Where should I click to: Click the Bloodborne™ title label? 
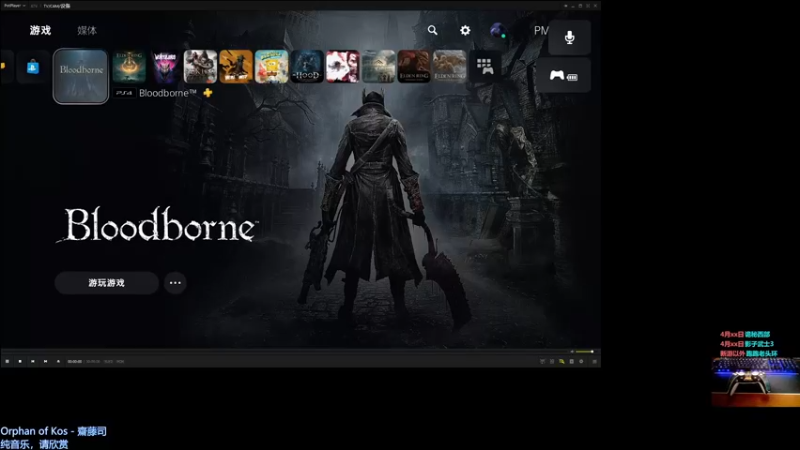pos(168,93)
